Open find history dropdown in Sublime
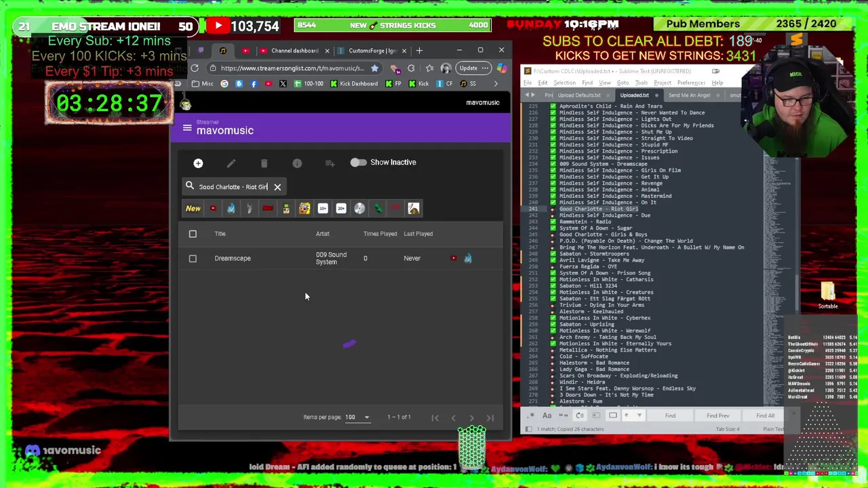 point(639,415)
